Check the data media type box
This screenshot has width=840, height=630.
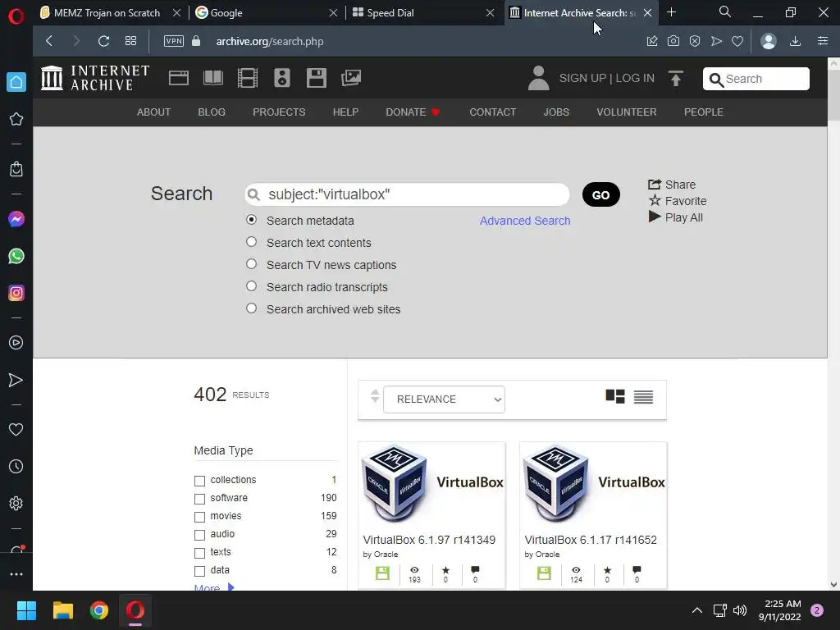199,571
